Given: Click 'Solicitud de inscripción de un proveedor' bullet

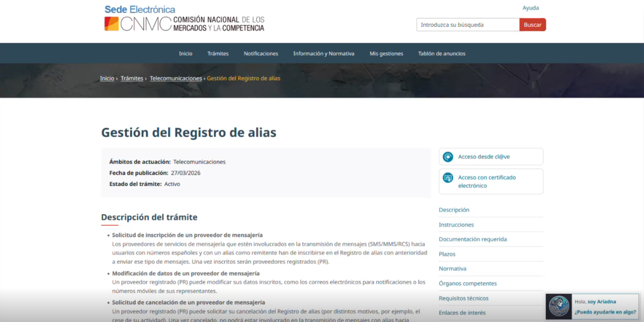Looking at the screenshot, I should tap(187, 235).
